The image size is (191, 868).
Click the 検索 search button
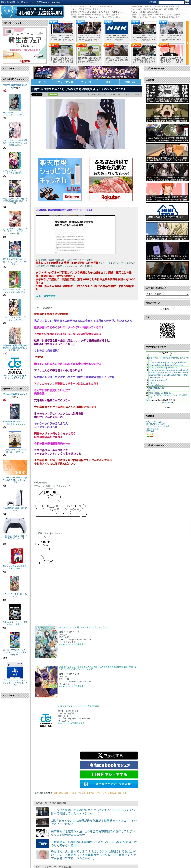tap(187, 2)
